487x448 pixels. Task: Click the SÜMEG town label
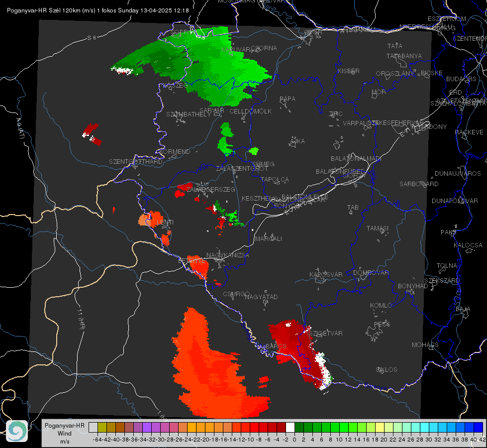point(263,164)
